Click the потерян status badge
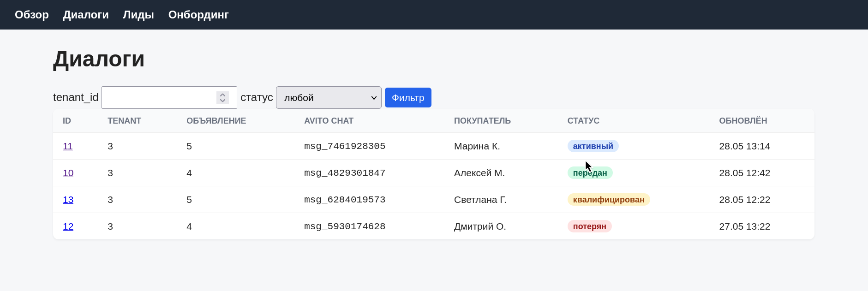Viewport: 868px width, 291px height. (x=589, y=226)
